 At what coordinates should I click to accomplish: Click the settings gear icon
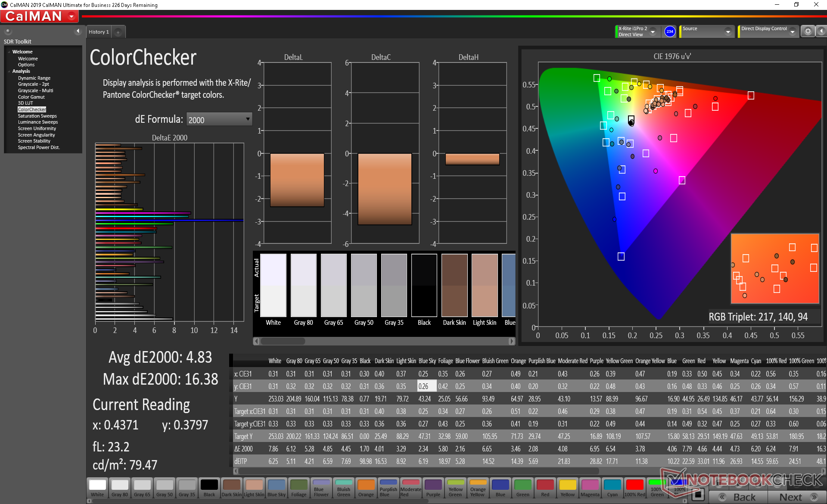(x=808, y=31)
